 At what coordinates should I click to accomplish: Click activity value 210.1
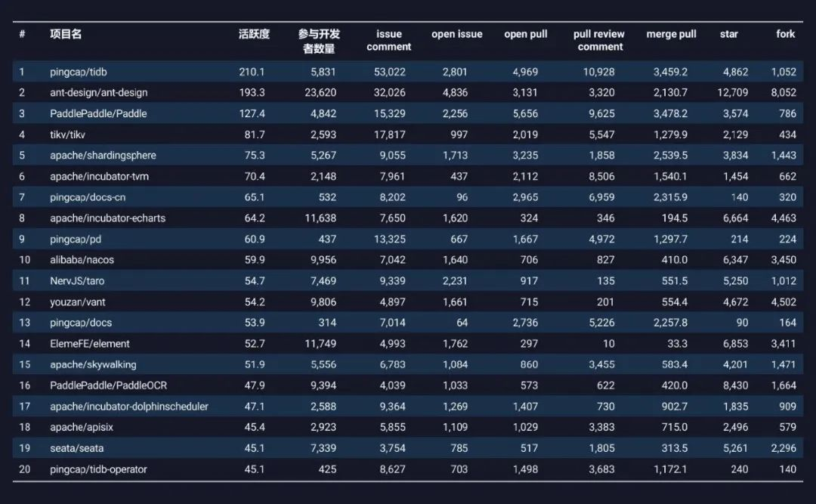(x=252, y=72)
